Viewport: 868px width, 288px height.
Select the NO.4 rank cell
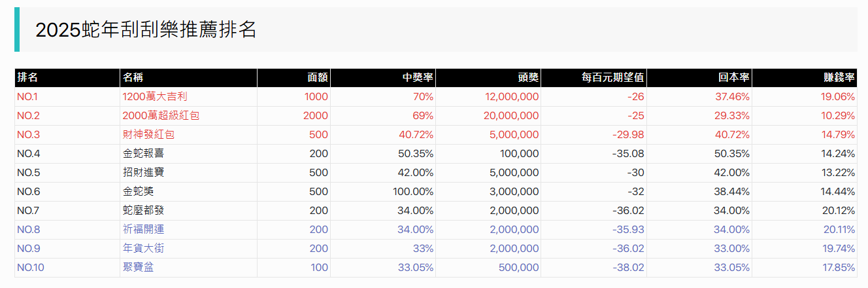67,154
